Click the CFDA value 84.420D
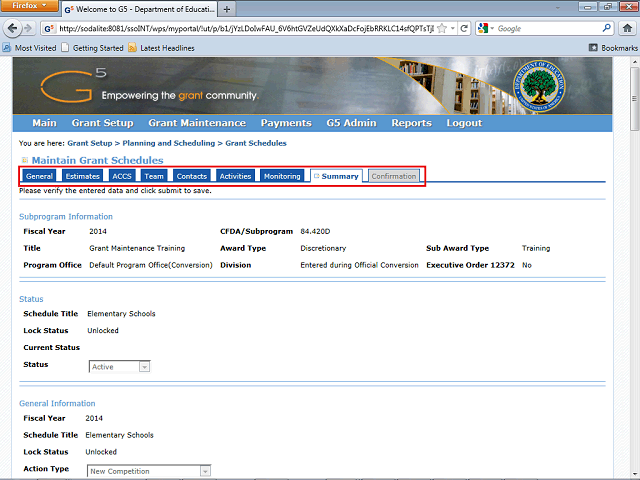The height and width of the screenshot is (480, 640). pyautogui.click(x=315, y=231)
